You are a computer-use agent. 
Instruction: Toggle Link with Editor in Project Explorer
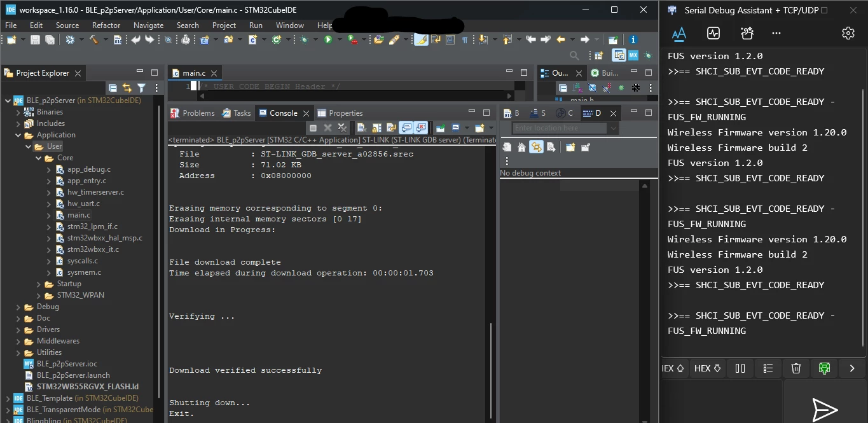[127, 88]
